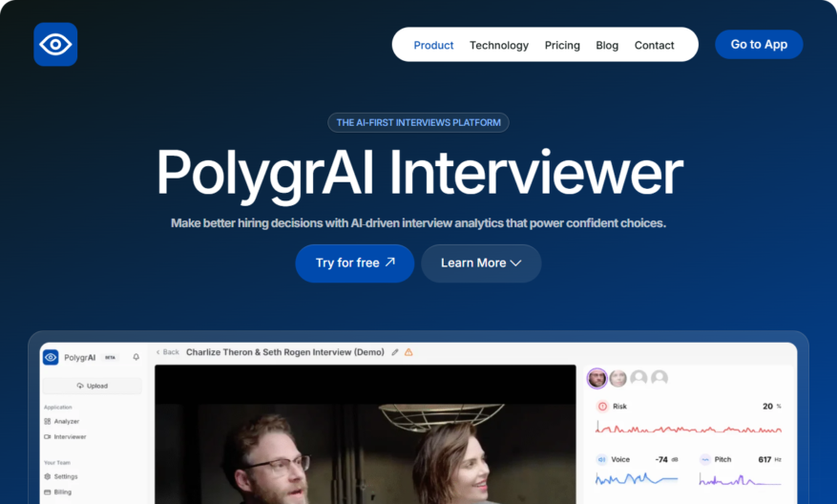Open Settings in the sidebar
The width and height of the screenshot is (837, 504).
[61, 476]
